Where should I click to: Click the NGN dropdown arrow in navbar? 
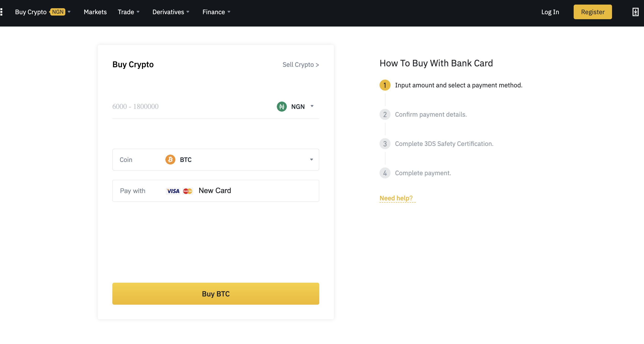[x=70, y=11]
